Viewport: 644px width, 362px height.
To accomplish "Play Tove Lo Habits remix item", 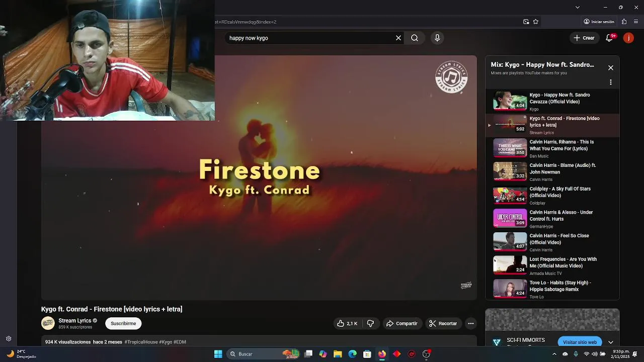I will click(552, 289).
